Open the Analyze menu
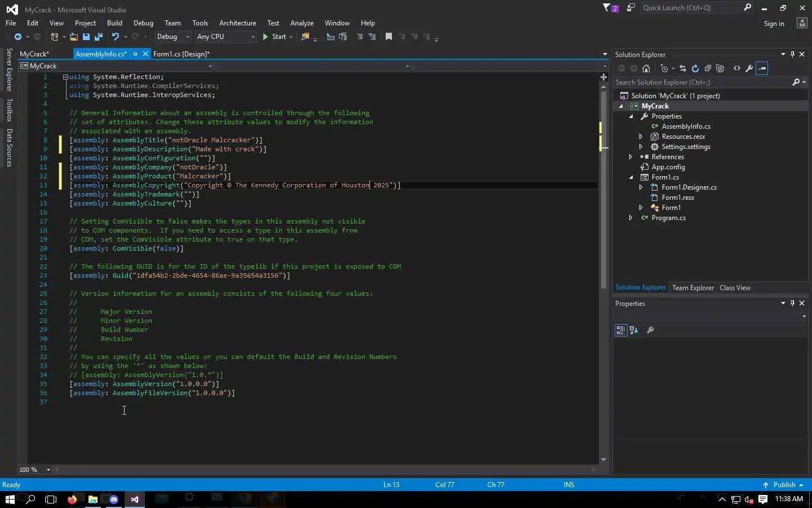The image size is (812, 508). (x=302, y=23)
